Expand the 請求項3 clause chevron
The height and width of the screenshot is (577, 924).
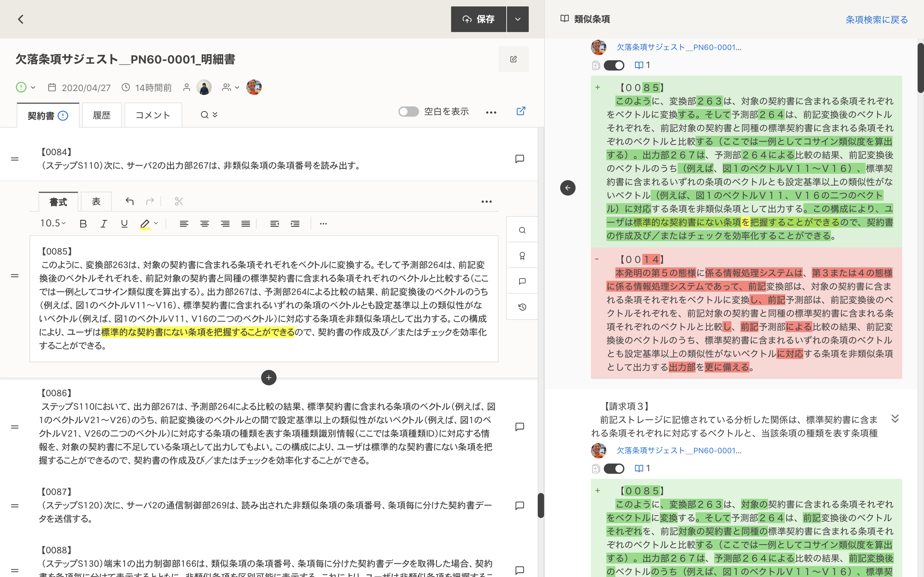coord(894,419)
